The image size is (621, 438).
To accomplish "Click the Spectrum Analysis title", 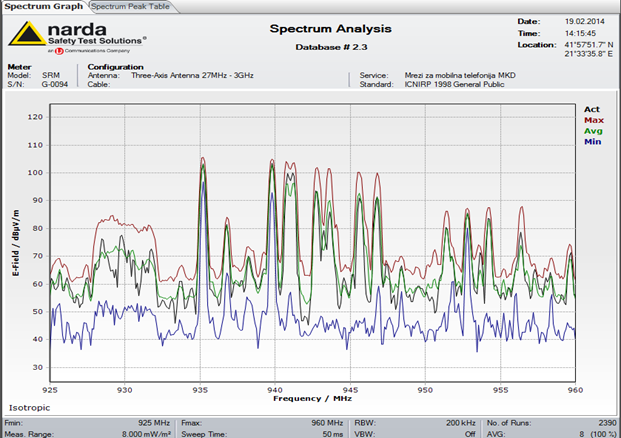I will [x=331, y=28].
